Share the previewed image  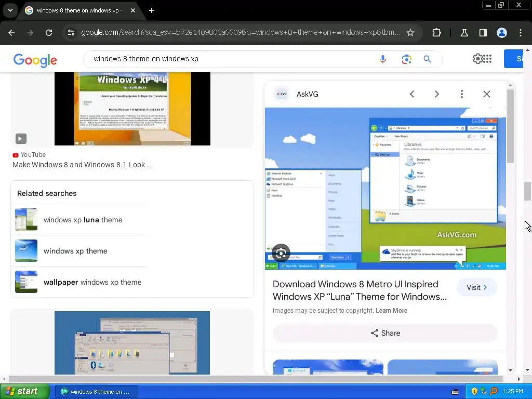(385, 333)
